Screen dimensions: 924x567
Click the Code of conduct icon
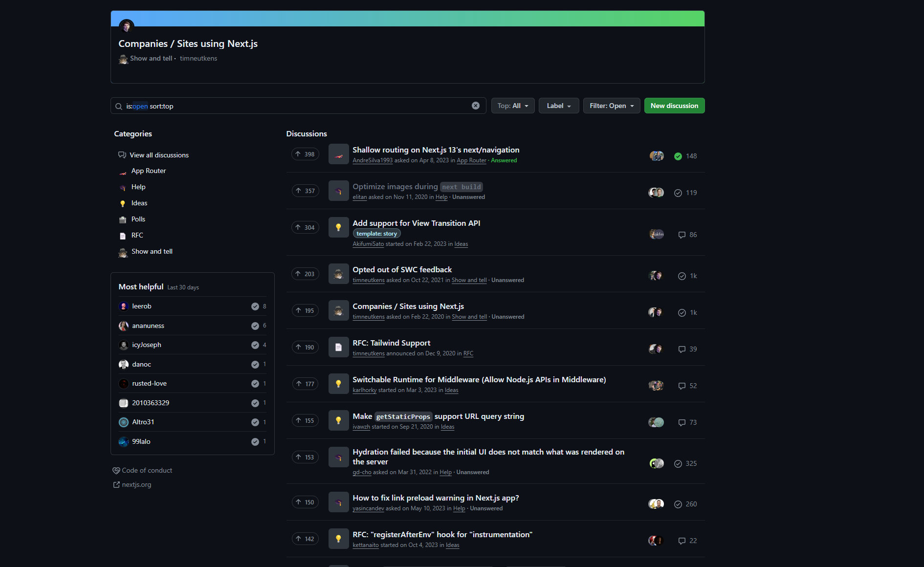116,470
